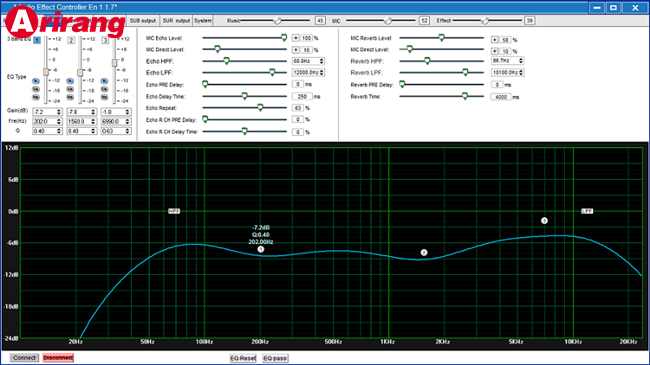Screen dimensions: 650x365
Task: Click the Echo LPF frequency stepper arrows
Action: (x=322, y=73)
